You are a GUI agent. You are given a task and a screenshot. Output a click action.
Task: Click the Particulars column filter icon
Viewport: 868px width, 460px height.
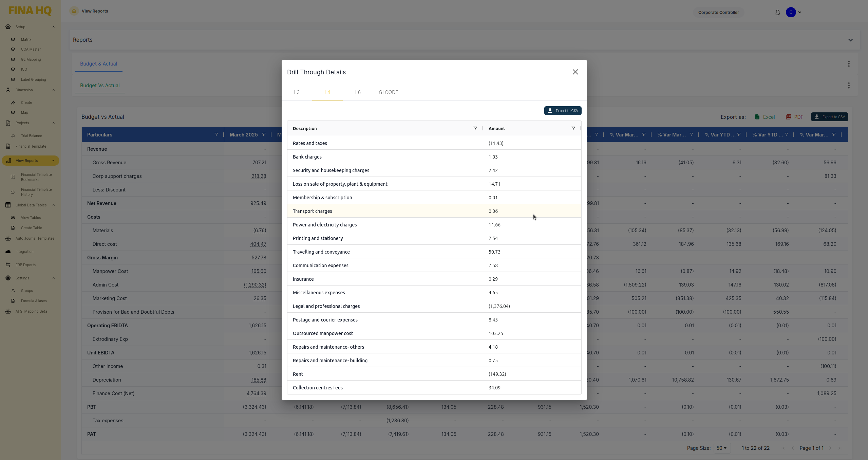click(216, 135)
